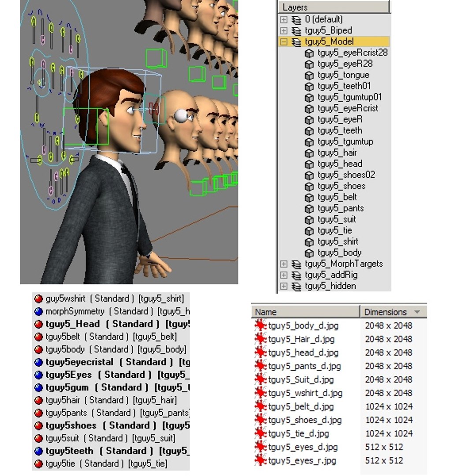
Task: Click the tguy5_Head material sphere icon
Action: click(x=38, y=324)
